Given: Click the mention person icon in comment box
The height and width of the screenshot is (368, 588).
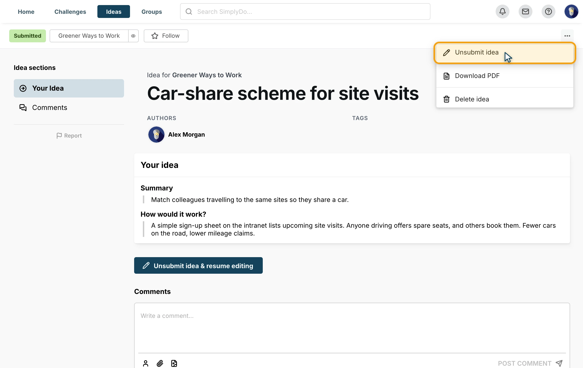Looking at the screenshot, I should 146,363.
